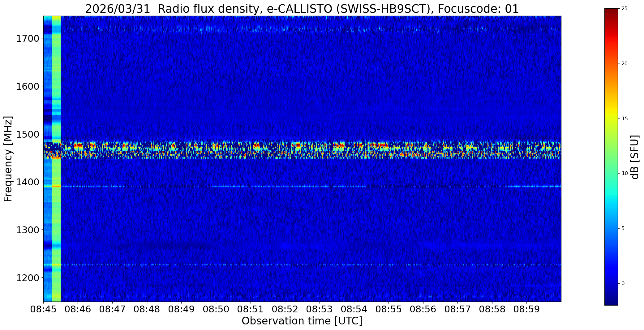
Task: Click the colorbar tick label 20
Action: 625,63
